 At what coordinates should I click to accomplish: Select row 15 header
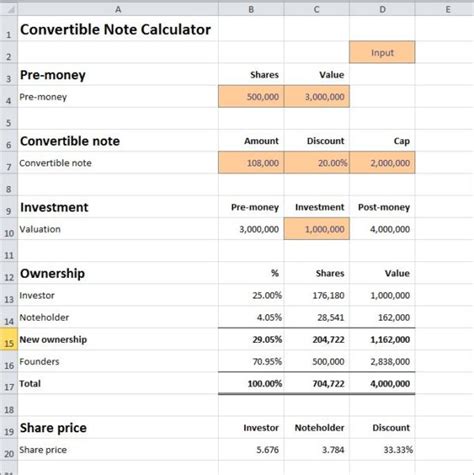click(9, 339)
